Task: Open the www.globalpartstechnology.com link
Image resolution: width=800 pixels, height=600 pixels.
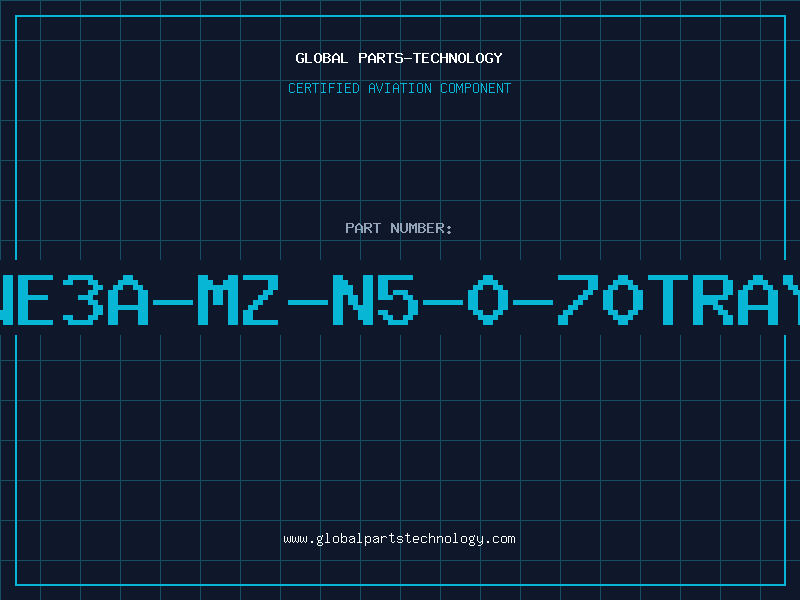Action: pyautogui.click(x=399, y=539)
